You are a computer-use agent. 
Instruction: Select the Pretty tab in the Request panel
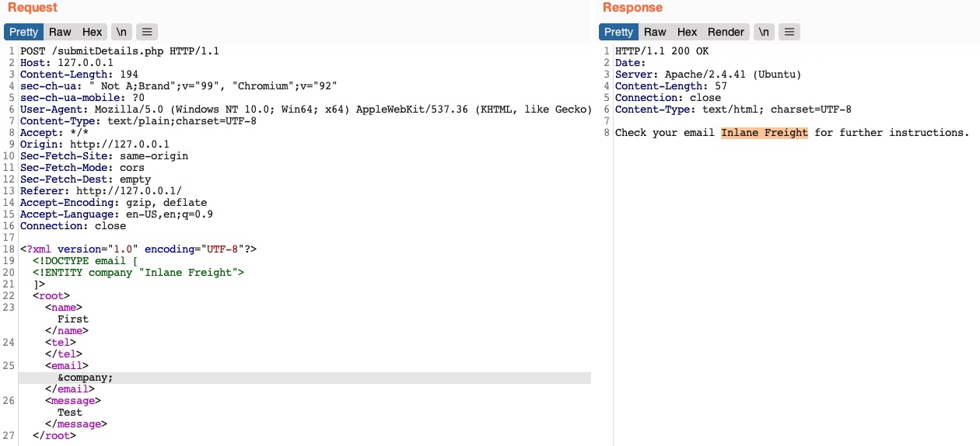[x=23, y=32]
